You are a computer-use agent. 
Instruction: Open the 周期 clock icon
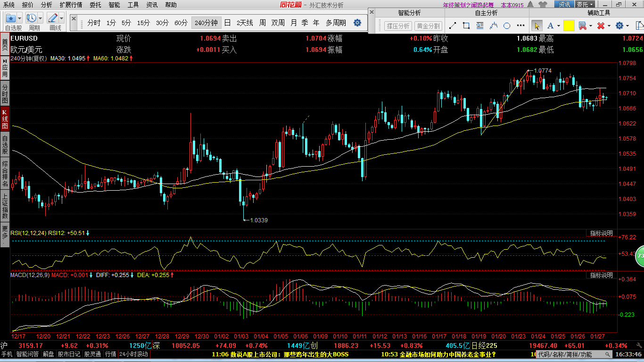click(31, 18)
